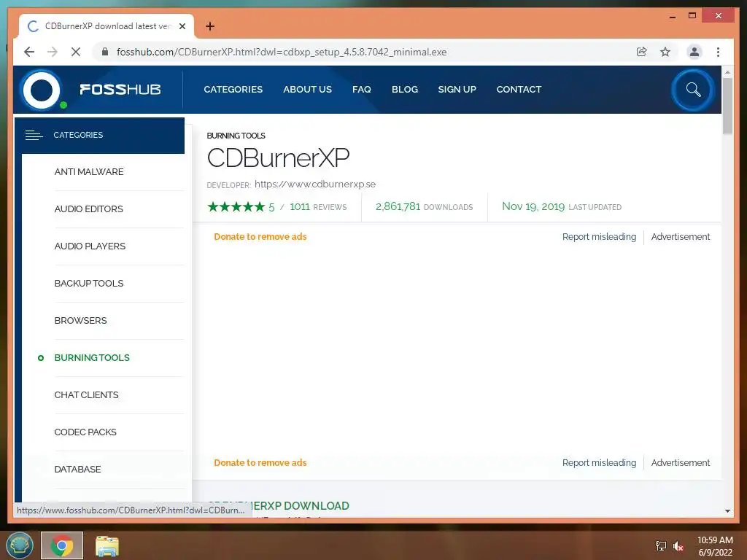The width and height of the screenshot is (747, 560).
Task: Click the page vertical scrollbar thumb
Action: 727,106
